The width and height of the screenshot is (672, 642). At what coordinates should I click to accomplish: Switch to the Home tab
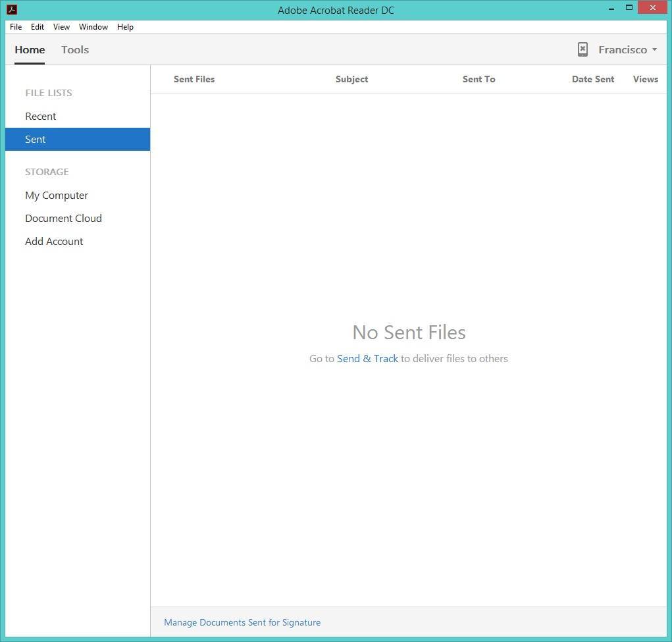[x=29, y=49]
